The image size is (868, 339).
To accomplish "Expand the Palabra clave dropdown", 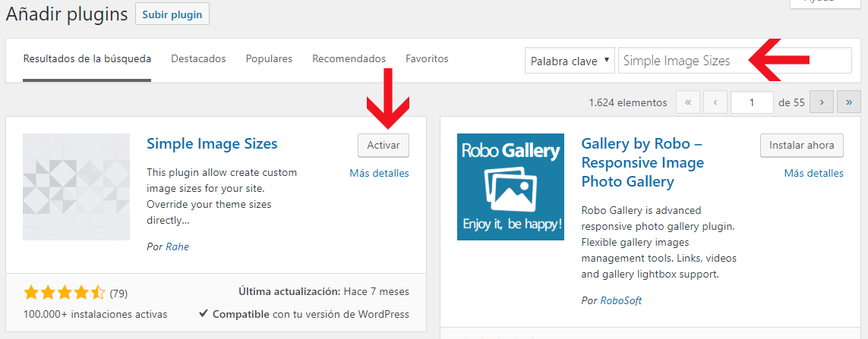I will pos(570,61).
